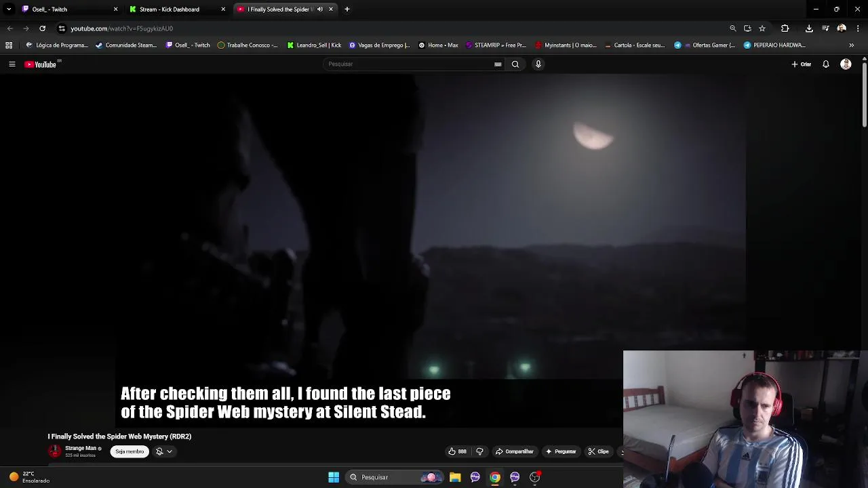Open the Windows Start menu
The height and width of the screenshot is (488, 868).
pos(334,477)
